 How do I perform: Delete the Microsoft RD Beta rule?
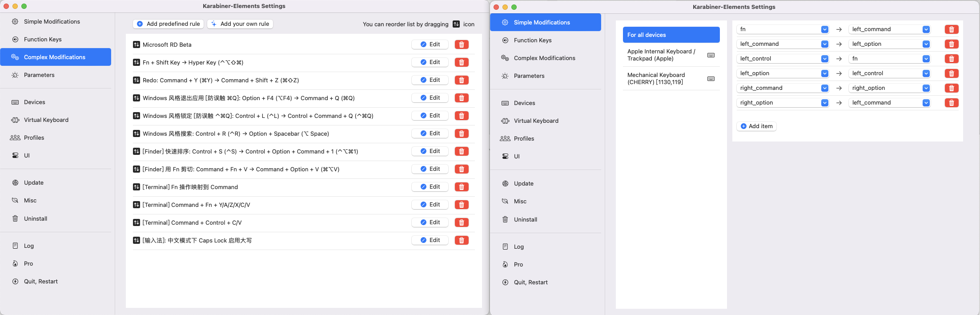[x=462, y=44]
